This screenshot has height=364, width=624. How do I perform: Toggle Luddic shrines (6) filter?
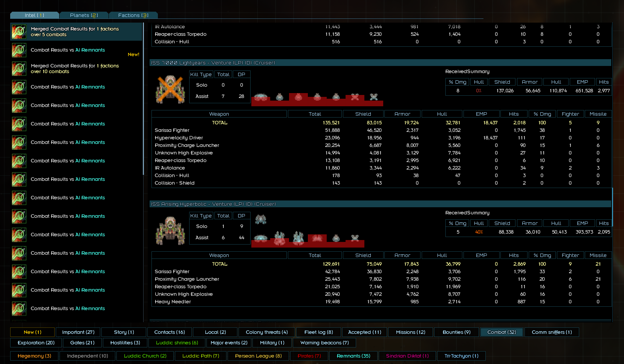coord(177,343)
